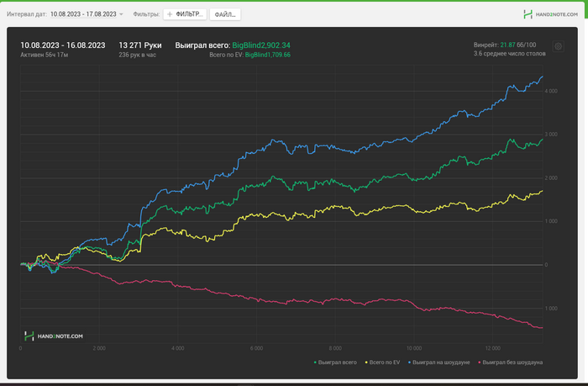Image resolution: width=588 pixels, height=386 pixels.
Task: Click the pink legend dot for Выиграл без шоудауна
Action: click(x=480, y=362)
